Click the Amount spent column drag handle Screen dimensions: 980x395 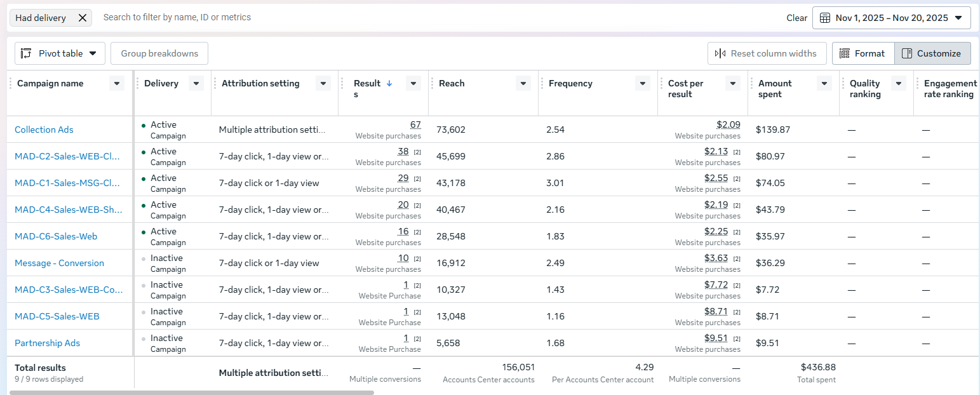pos(752,83)
